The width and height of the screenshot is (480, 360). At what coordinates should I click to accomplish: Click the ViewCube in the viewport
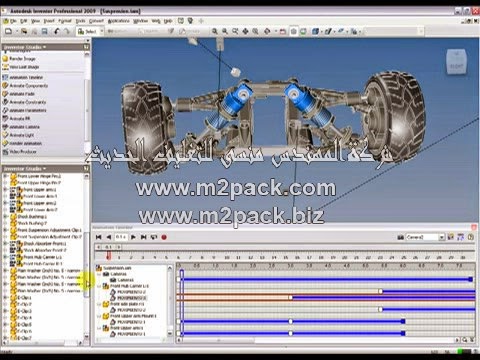456,61
